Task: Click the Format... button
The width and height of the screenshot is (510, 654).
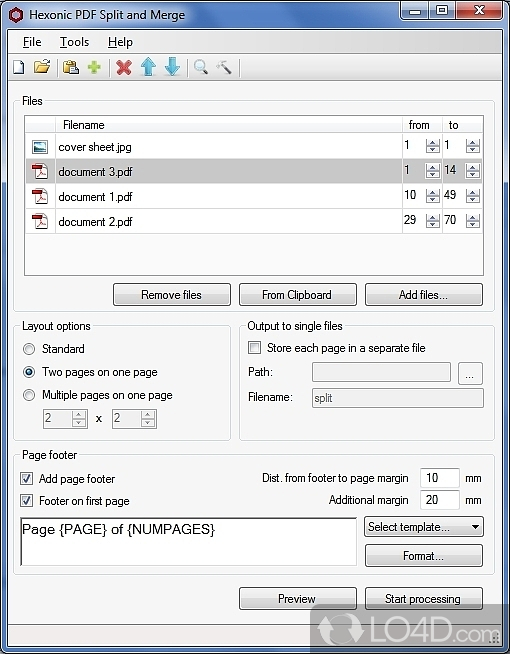Action: pyautogui.click(x=424, y=556)
